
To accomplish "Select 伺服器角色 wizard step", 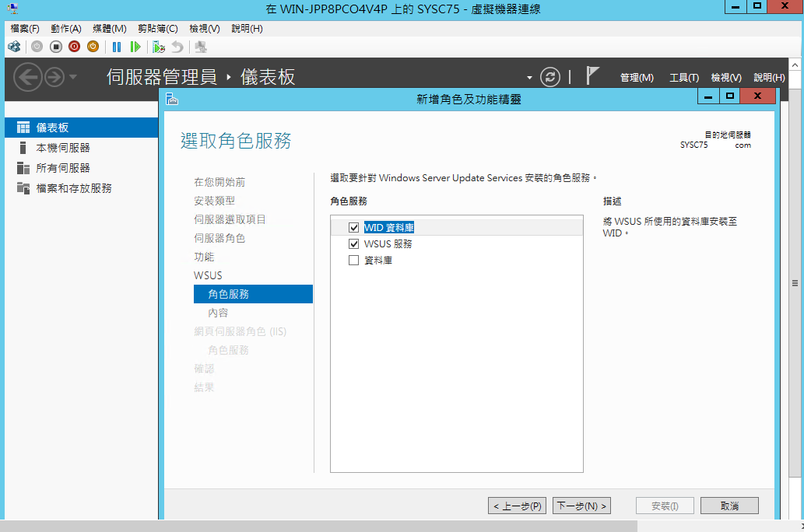I will pyautogui.click(x=219, y=238).
